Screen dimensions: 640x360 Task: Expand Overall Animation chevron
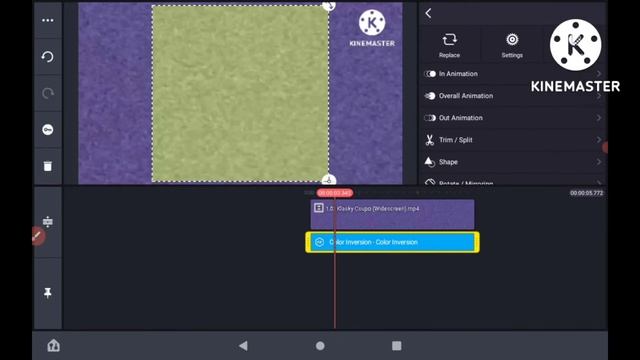599,96
